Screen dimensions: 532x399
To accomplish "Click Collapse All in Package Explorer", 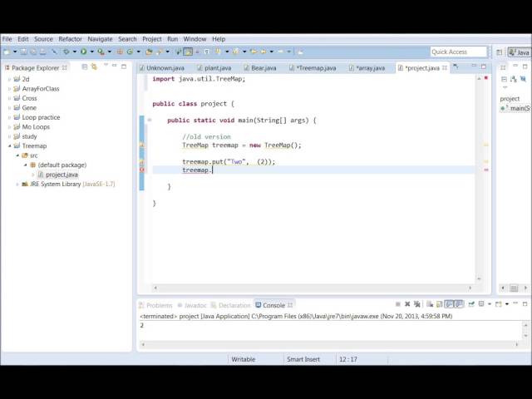I will pos(85,66).
